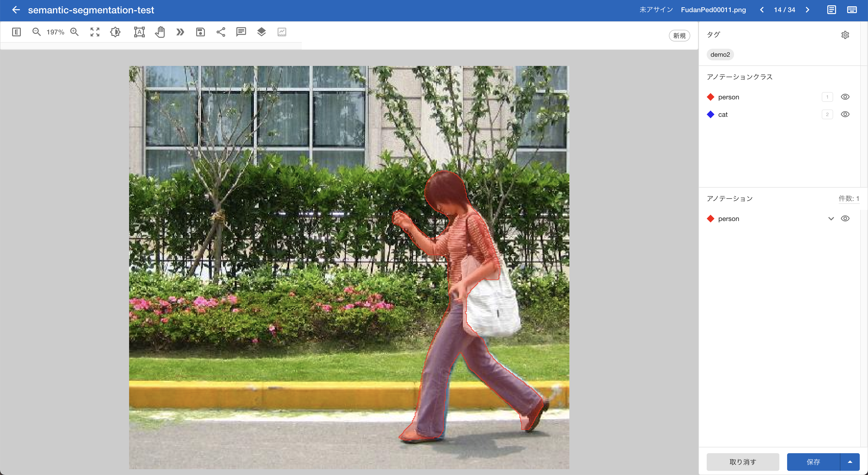Viewport: 868px width, 475px height.
Task: Fit image to screen icon
Action: [95, 32]
